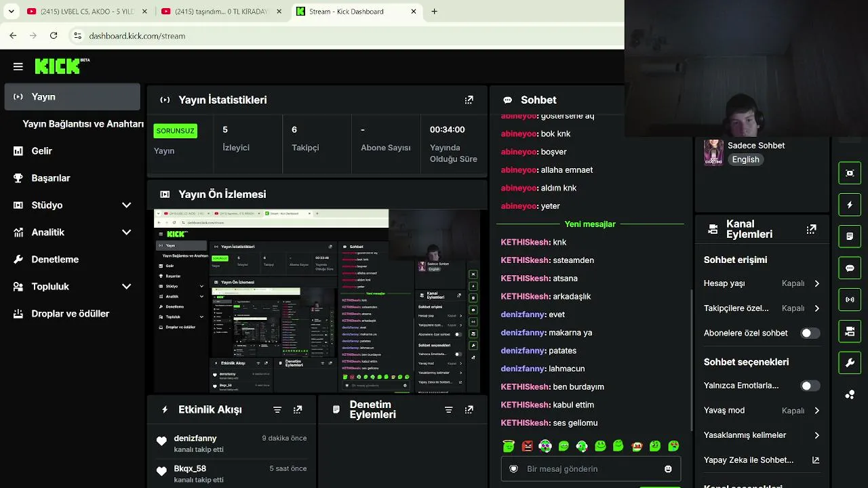Focus the Bir mesaj gönderin input
The height and width of the screenshot is (488, 868).
pyautogui.click(x=591, y=469)
